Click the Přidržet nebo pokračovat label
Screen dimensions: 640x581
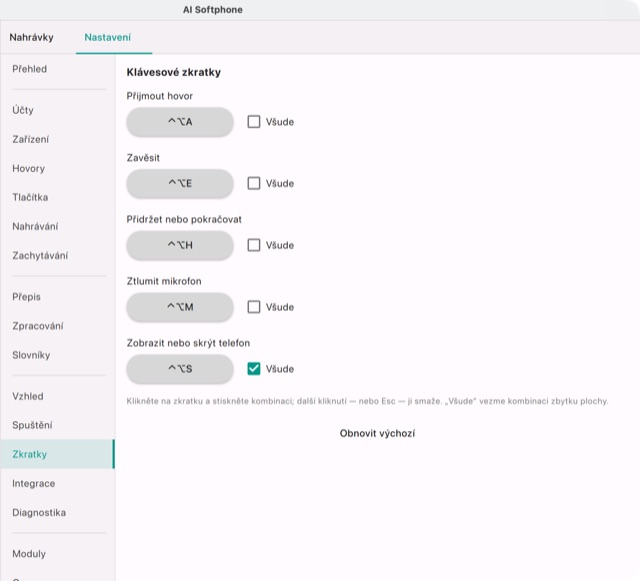(x=184, y=220)
